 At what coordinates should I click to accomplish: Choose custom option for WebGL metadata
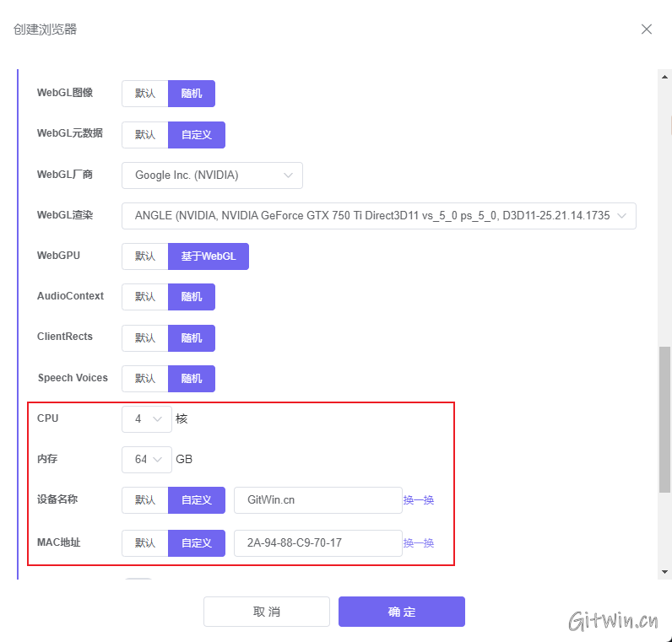tap(197, 135)
